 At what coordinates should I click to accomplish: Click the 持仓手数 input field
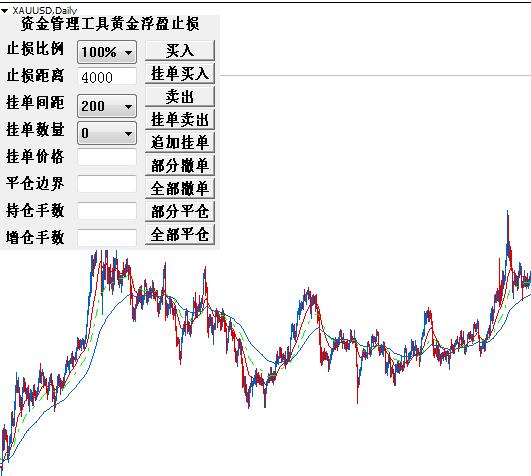(x=107, y=211)
